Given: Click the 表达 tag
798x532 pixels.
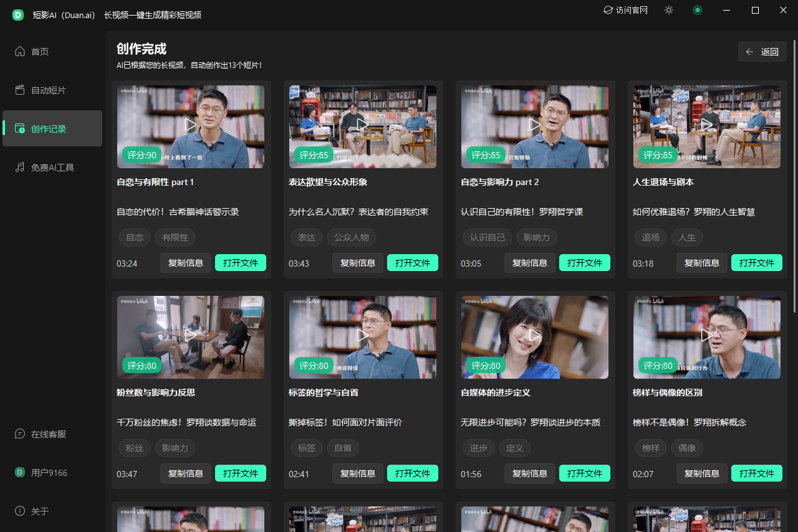Looking at the screenshot, I should click(x=307, y=237).
